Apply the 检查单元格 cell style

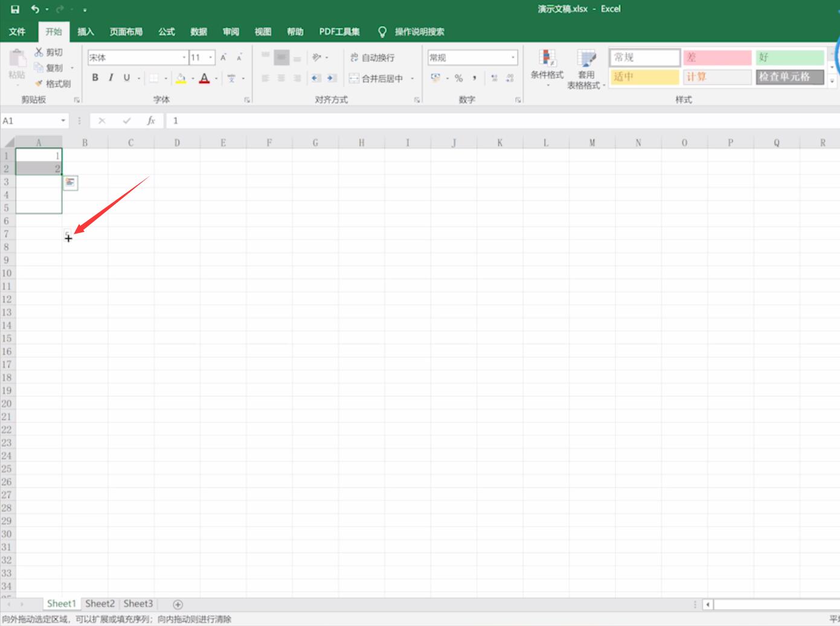pyautogui.click(x=790, y=77)
